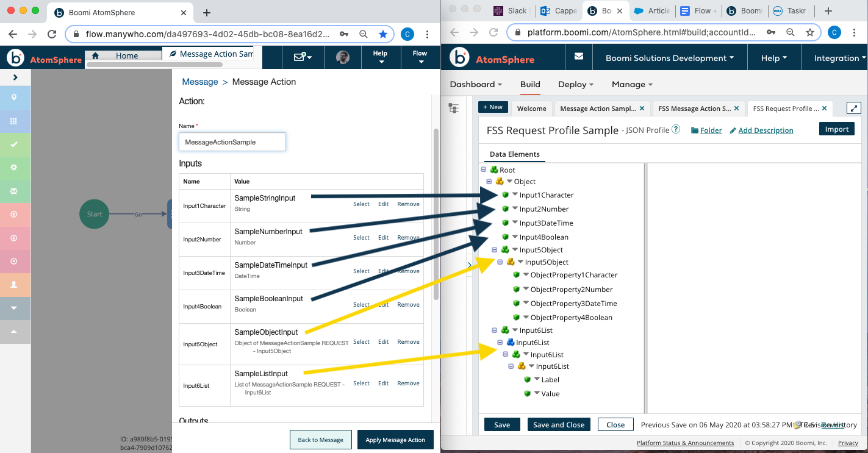Open the Help dropdown in Flow header
Screen dimensions: 868x453
381,57
